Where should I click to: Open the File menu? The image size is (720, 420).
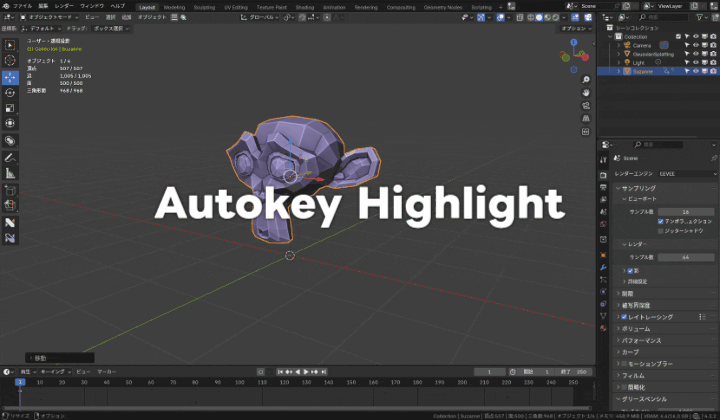click(x=22, y=6)
